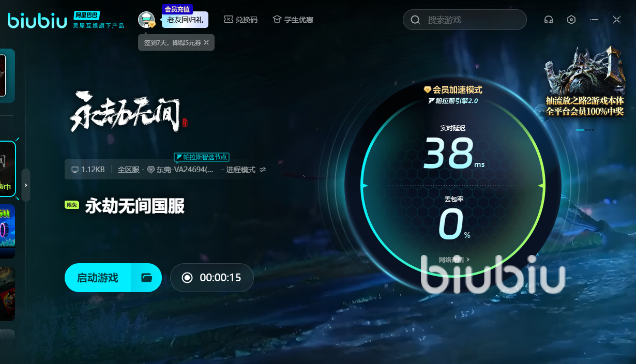The height and width of the screenshot is (364, 636).
Task: Open 学生优惠 student discount
Action: 293,20
